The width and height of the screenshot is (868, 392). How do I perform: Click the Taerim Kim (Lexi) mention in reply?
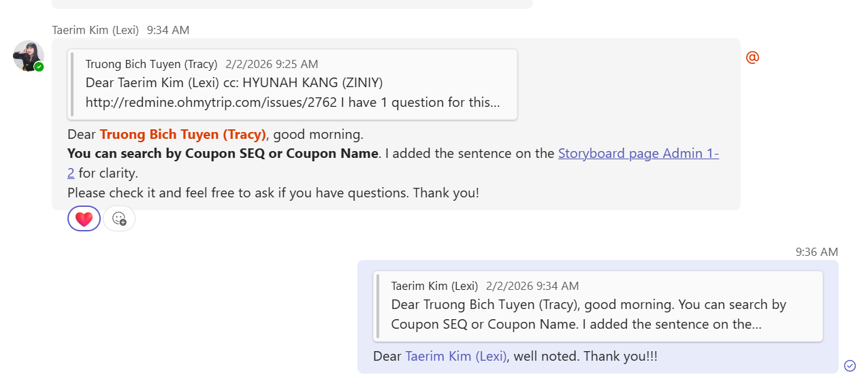(455, 356)
